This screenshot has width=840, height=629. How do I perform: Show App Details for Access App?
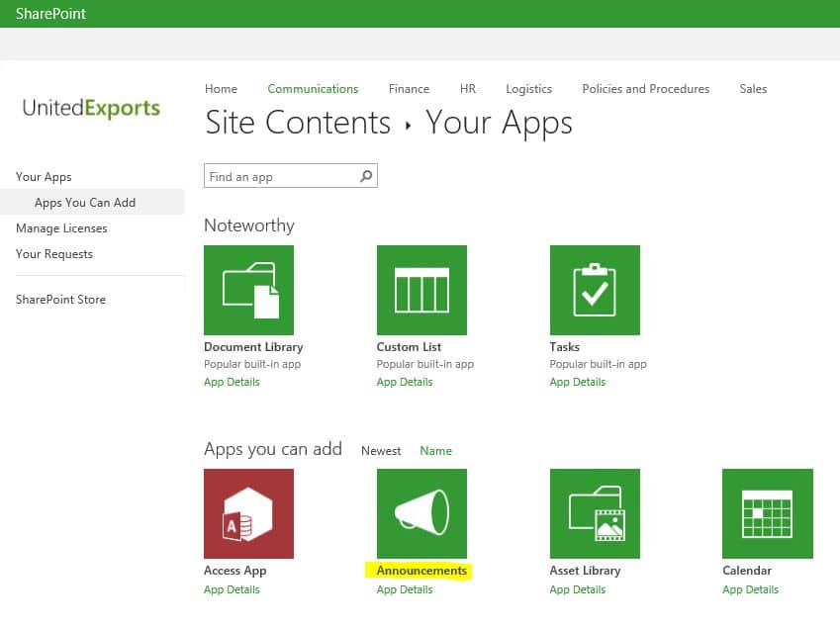pyautogui.click(x=232, y=589)
